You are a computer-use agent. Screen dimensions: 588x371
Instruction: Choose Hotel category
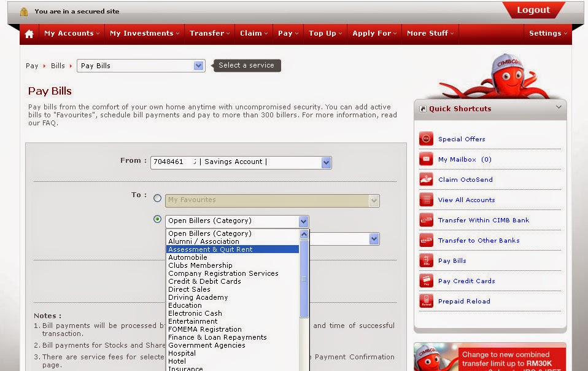click(233, 361)
